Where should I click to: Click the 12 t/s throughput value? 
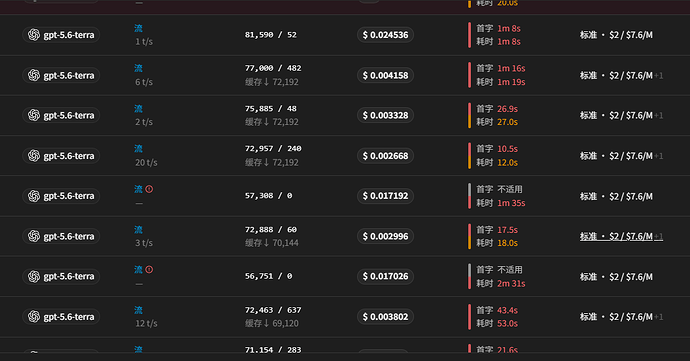point(146,324)
